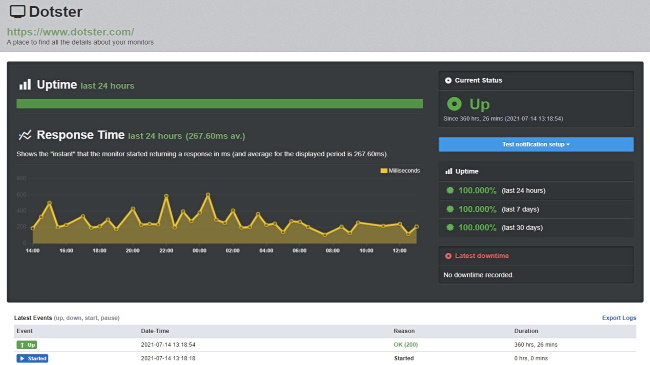Toggle the Milliseconds legend swatch
Viewport: 650px width, 365px height.
tap(383, 170)
